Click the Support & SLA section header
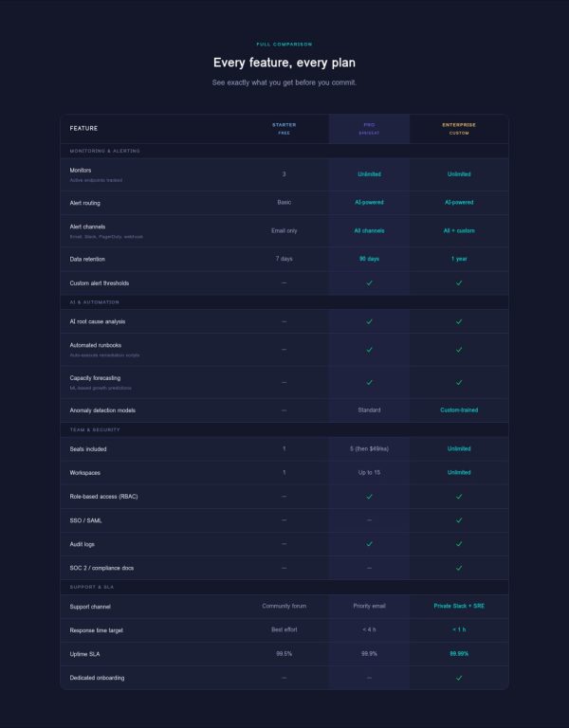The width and height of the screenshot is (569, 728). (91, 588)
